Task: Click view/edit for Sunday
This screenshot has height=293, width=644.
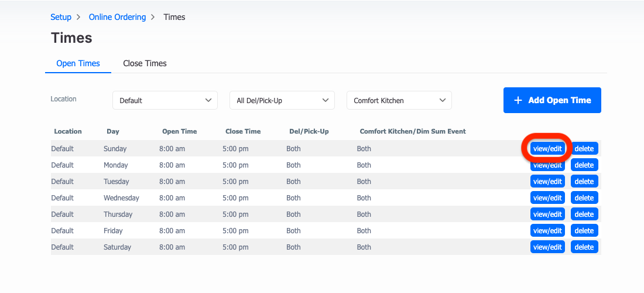Action: (x=547, y=148)
